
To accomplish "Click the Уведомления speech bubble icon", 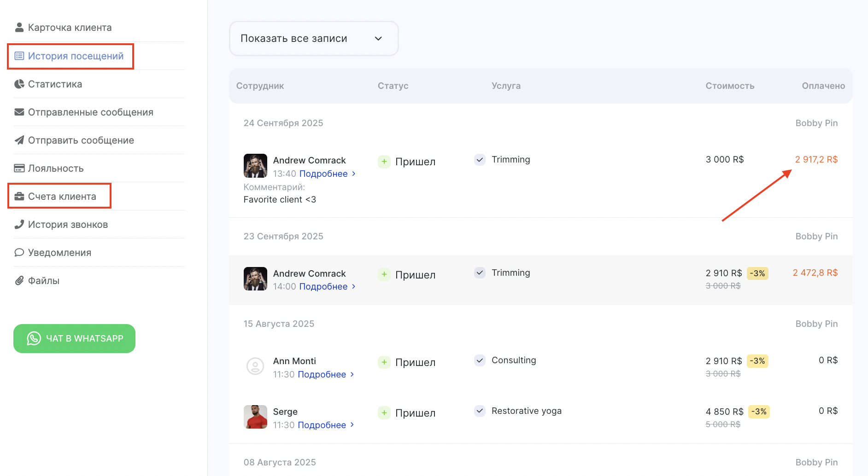I will (x=19, y=253).
